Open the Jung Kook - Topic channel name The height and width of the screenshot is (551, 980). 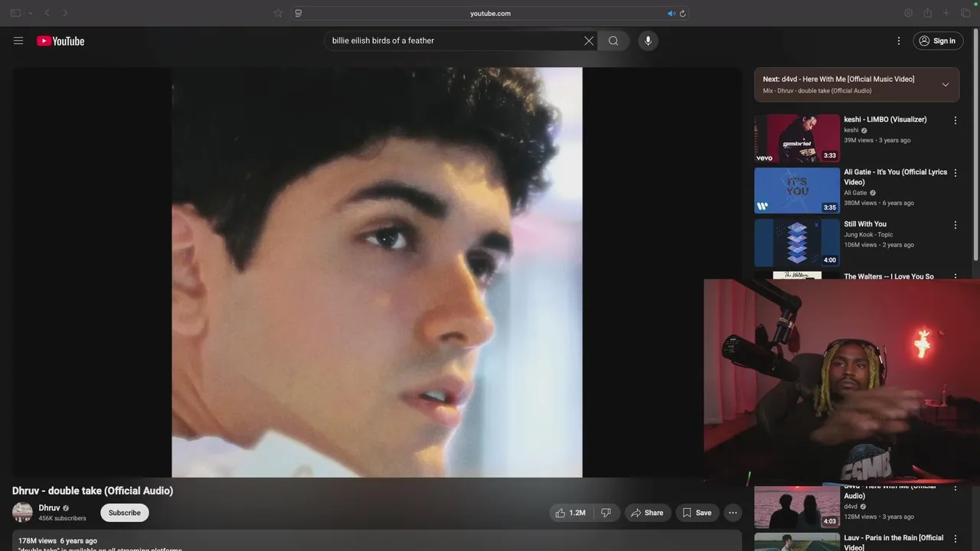point(868,235)
